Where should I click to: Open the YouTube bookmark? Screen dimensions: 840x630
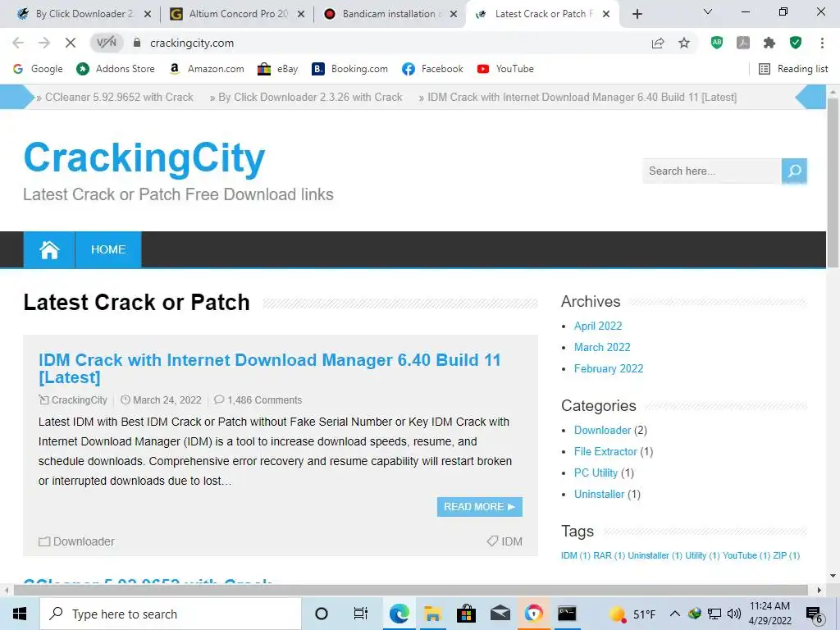(x=505, y=69)
